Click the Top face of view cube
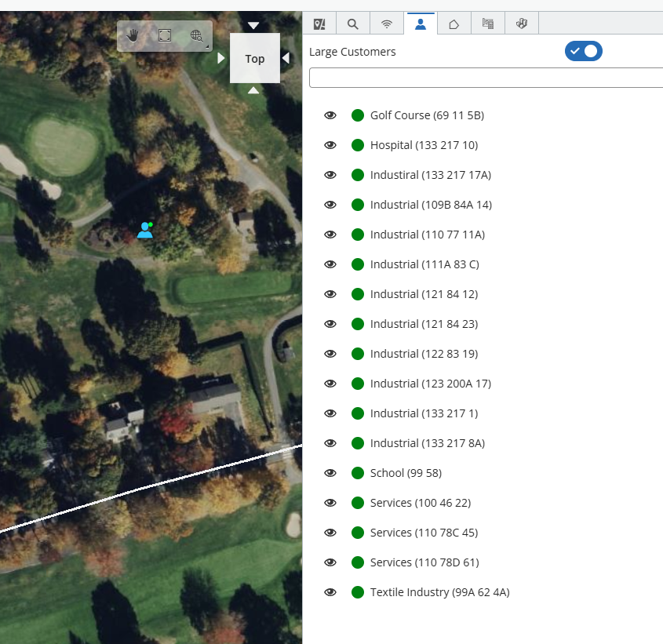 point(255,59)
